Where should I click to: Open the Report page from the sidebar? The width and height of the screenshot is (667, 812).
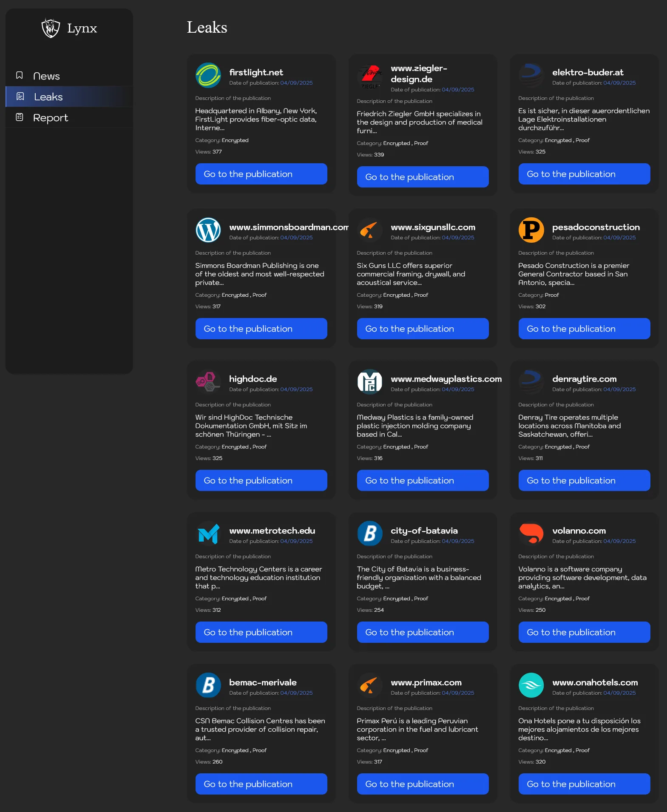click(50, 118)
